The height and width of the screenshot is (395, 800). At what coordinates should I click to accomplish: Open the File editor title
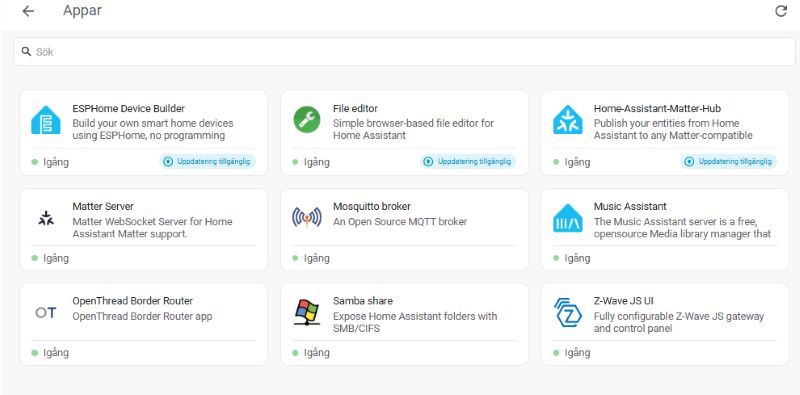tap(355, 108)
